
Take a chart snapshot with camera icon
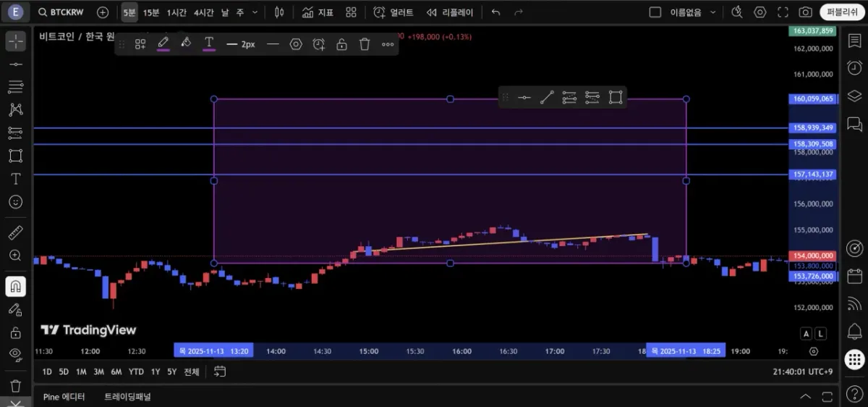click(805, 12)
